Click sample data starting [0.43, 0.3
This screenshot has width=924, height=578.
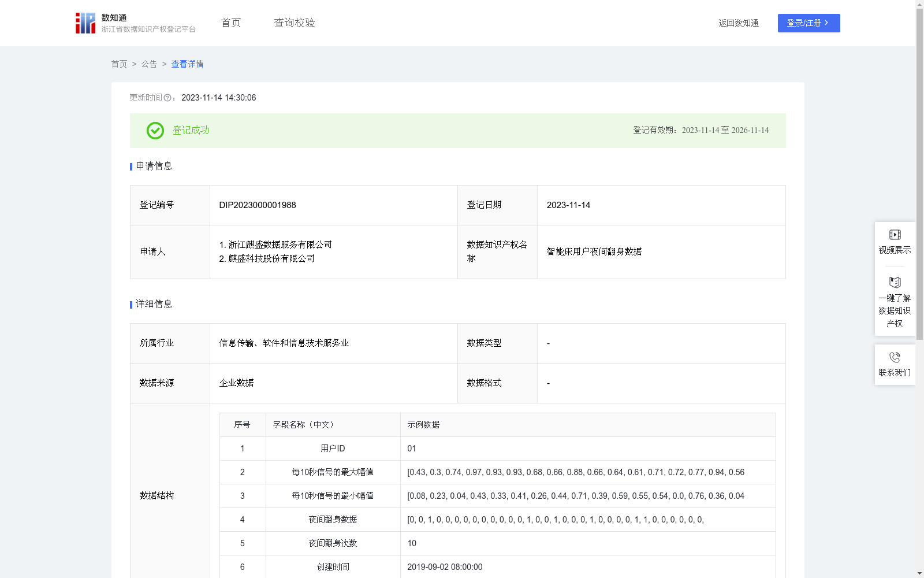(x=576, y=472)
